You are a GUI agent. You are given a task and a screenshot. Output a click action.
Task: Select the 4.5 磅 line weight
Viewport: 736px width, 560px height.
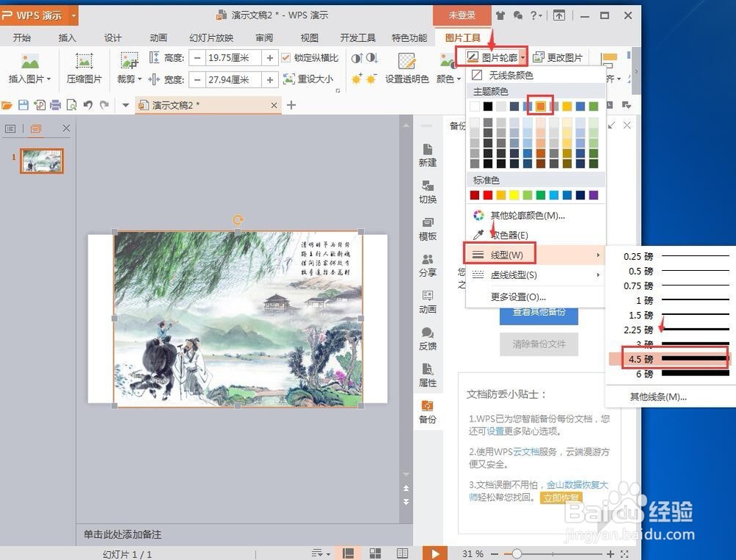(x=669, y=359)
